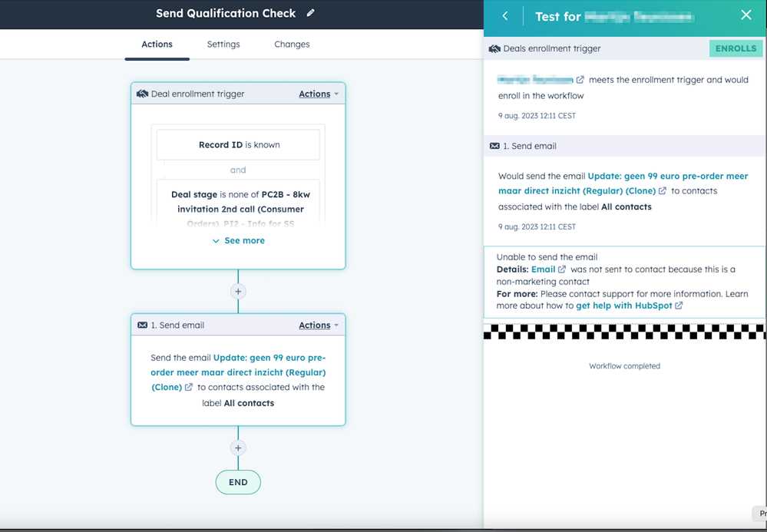Screen dimensions: 767x532
Task: Click the 'and' connector between filters
Action: click(238, 170)
